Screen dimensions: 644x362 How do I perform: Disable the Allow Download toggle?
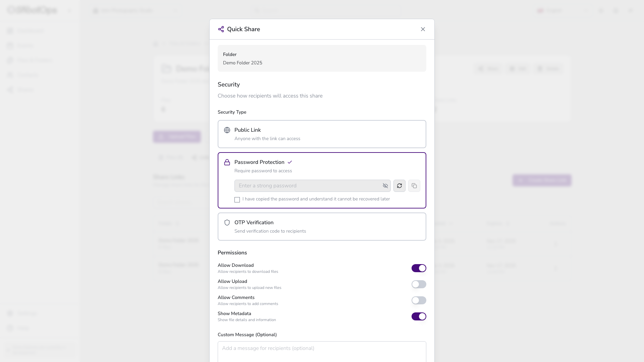(x=419, y=268)
